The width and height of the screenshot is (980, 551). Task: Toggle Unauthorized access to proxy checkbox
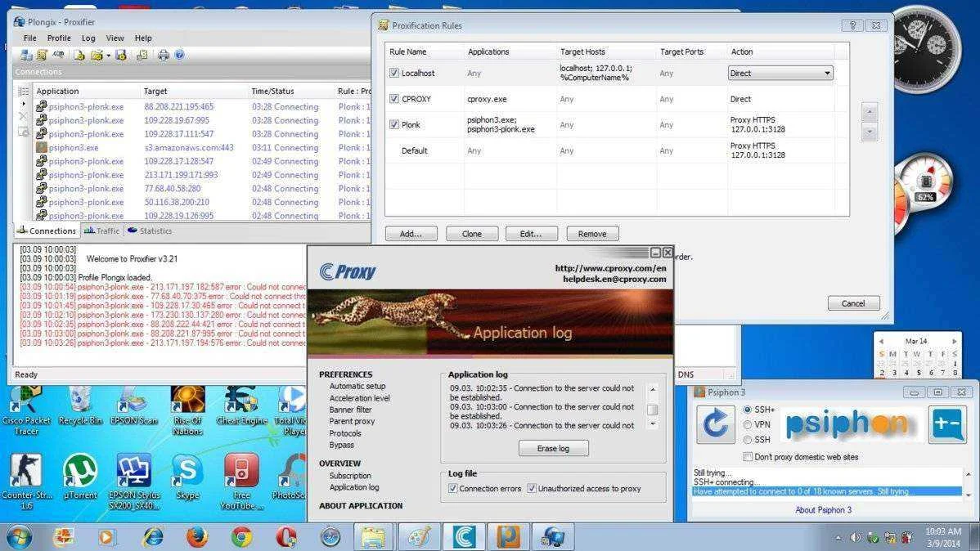point(531,489)
